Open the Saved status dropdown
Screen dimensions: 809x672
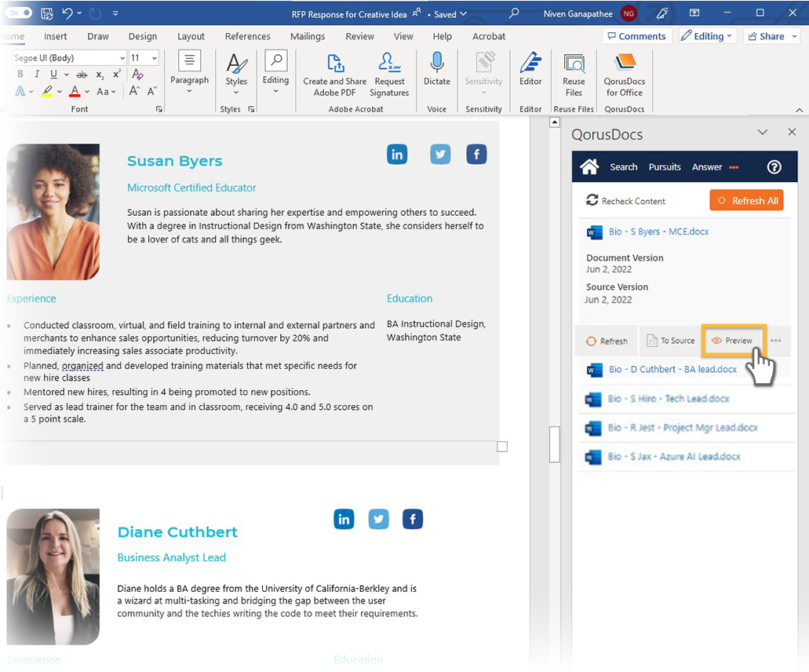pyautogui.click(x=450, y=14)
